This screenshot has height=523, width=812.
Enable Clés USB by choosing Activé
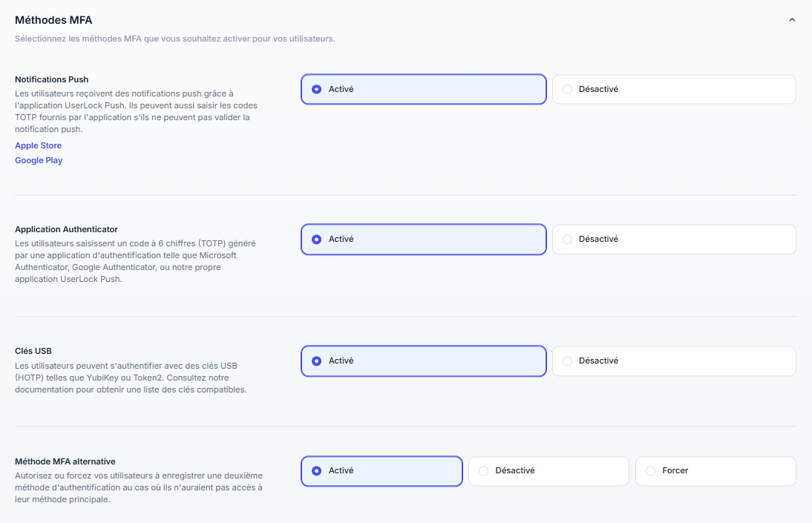[423, 361]
